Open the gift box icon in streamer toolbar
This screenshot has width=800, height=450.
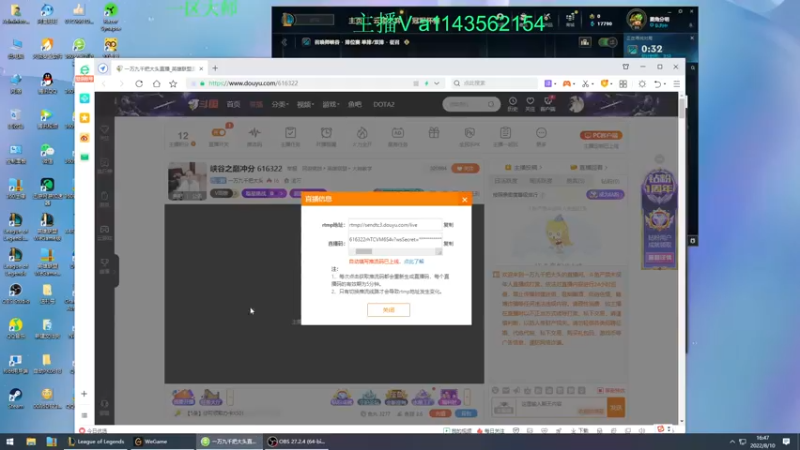[434, 133]
